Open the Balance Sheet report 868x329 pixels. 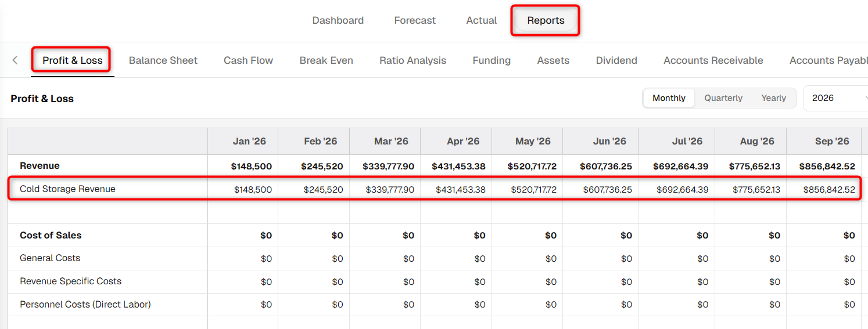163,60
